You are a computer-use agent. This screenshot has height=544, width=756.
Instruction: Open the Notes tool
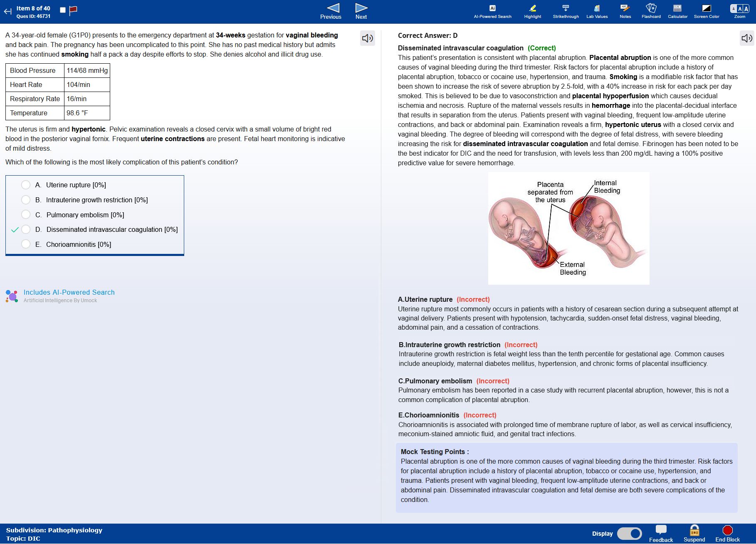pyautogui.click(x=625, y=12)
